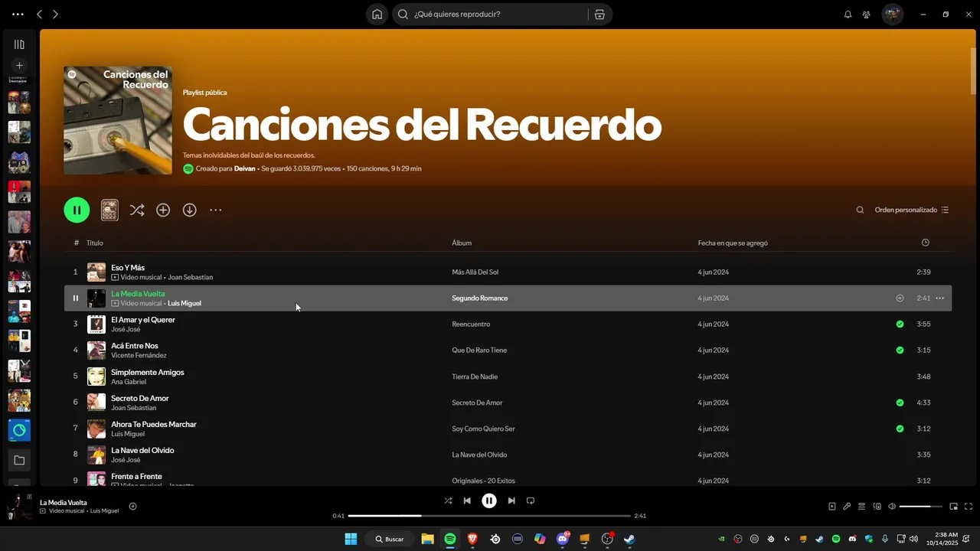Open the user profile avatar menu
The height and width of the screenshot is (551, 980).
point(892,14)
